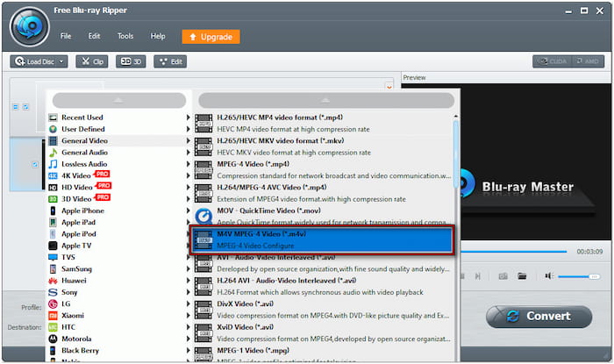Select the General Video category icon
614x364 pixels.
tap(53, 140)
